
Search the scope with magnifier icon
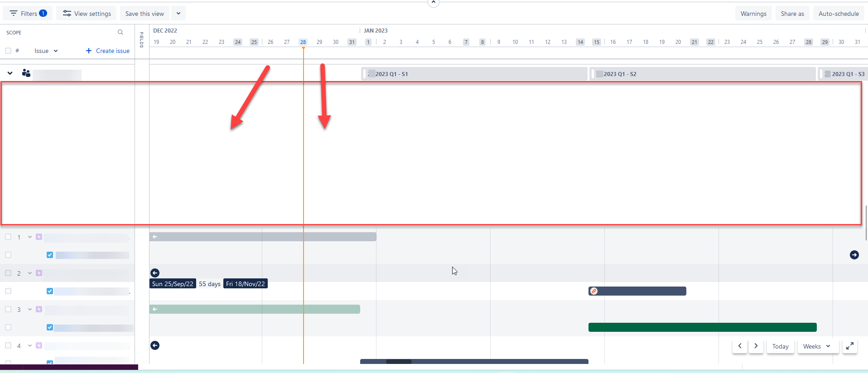coord(121,32)
